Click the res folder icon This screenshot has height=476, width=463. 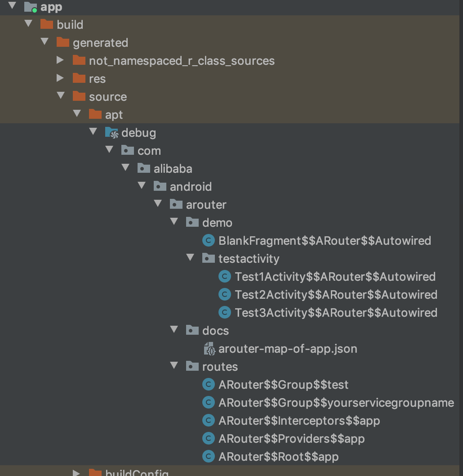79,78
